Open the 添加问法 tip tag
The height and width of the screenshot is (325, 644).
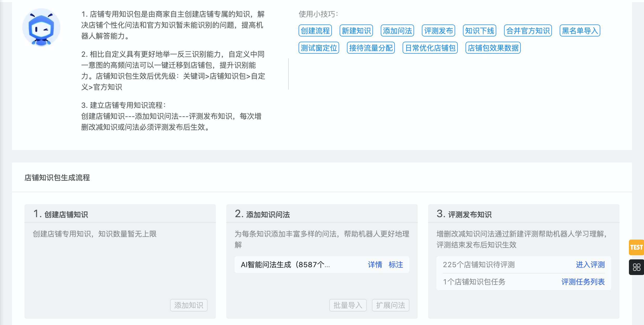point(397,31)
